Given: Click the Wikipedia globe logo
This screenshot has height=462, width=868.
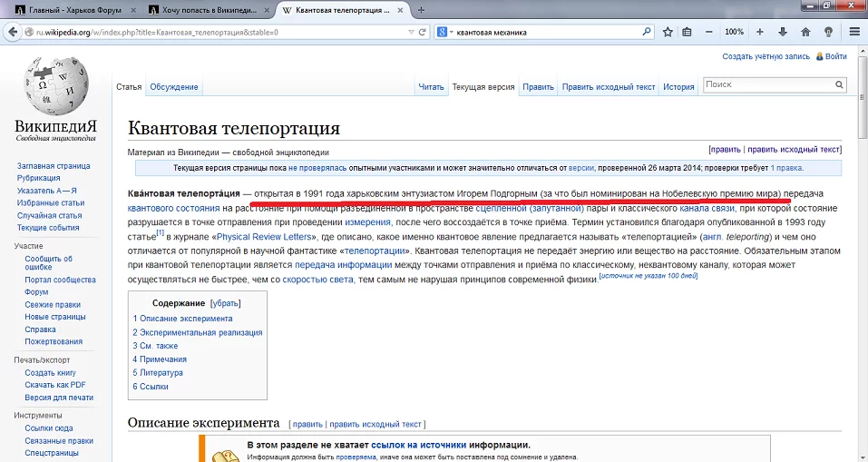Looking at the screenshot, I should tap(56, 86).
